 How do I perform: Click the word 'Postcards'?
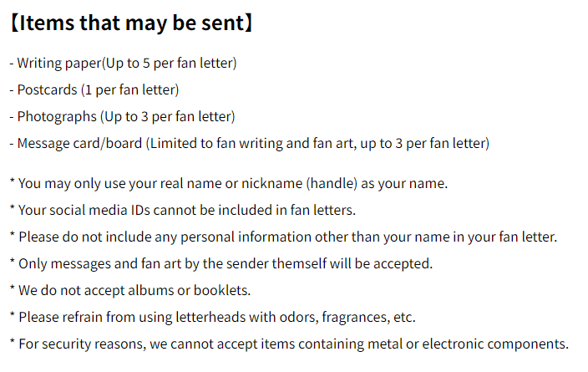tap(48, 89)
